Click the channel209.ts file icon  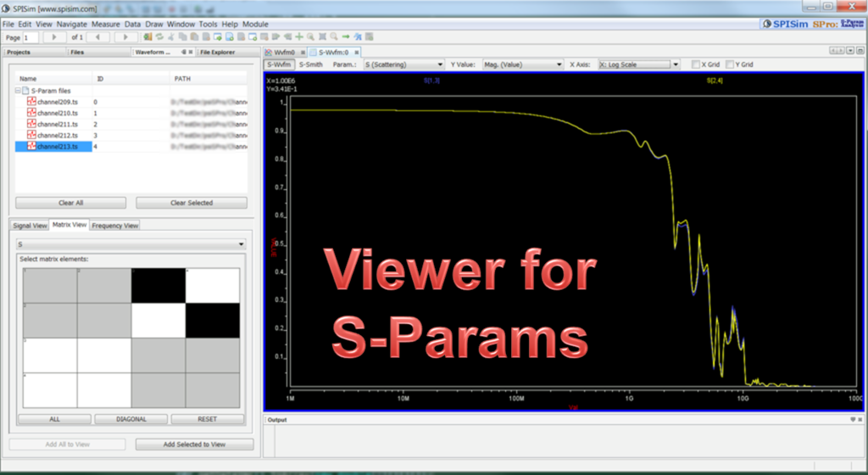click(x=31, y=102)
